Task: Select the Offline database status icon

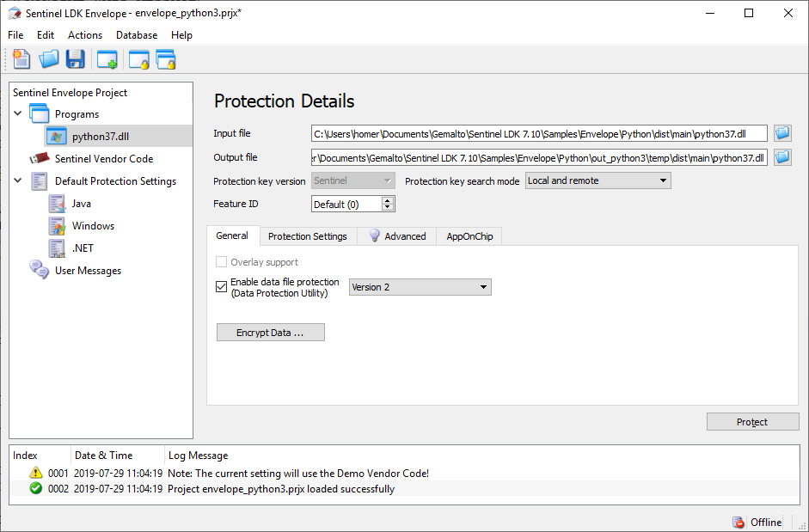Action: [739, 522]
